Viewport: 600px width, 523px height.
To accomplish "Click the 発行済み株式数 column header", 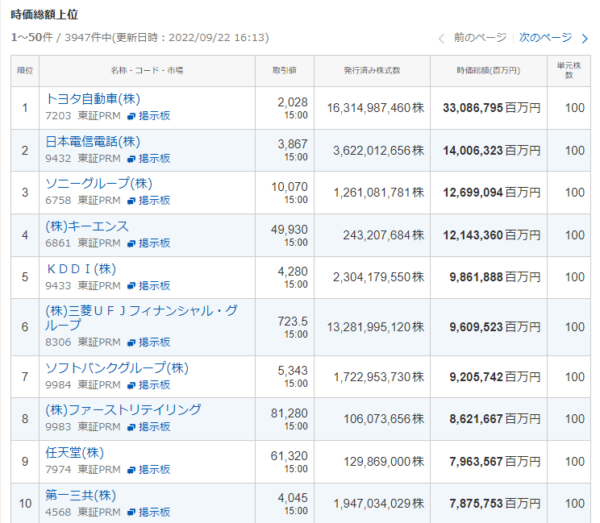I will point(372,70).
